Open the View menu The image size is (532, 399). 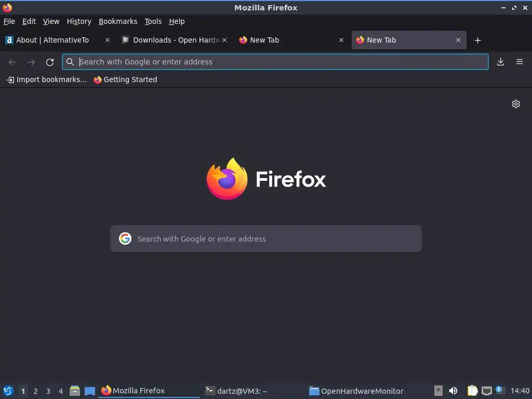pyautogui.click(x=51, y=21)
